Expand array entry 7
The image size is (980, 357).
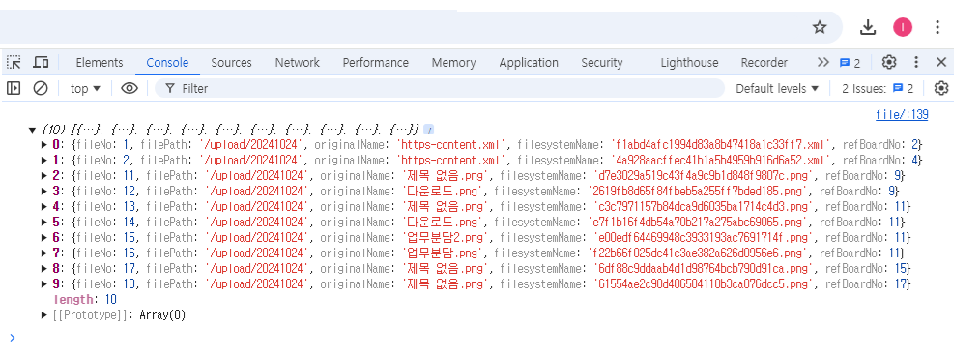point(44,253)
